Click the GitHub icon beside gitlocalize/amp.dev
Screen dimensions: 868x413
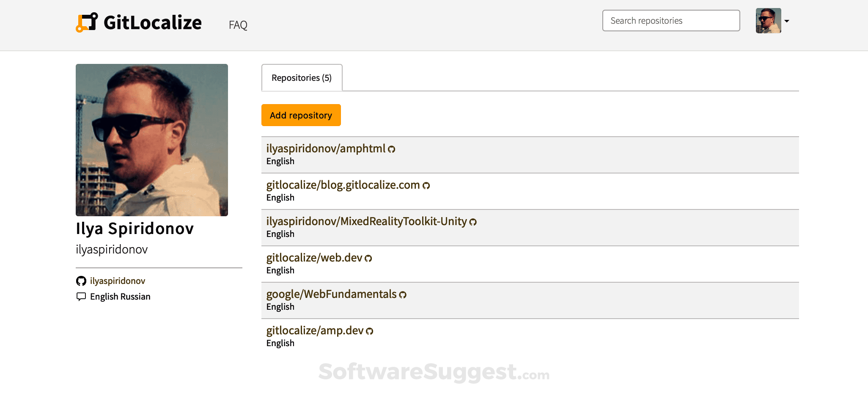(x=369, y=331)
